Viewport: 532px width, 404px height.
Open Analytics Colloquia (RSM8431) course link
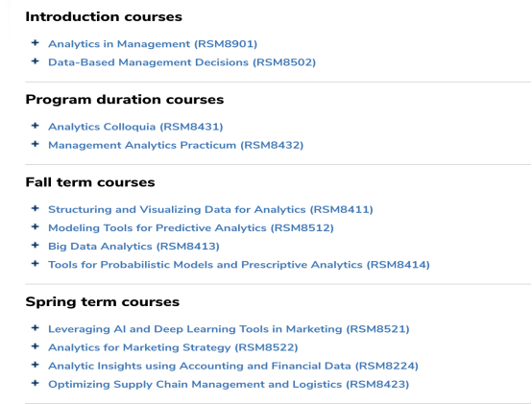click(135, 127)
